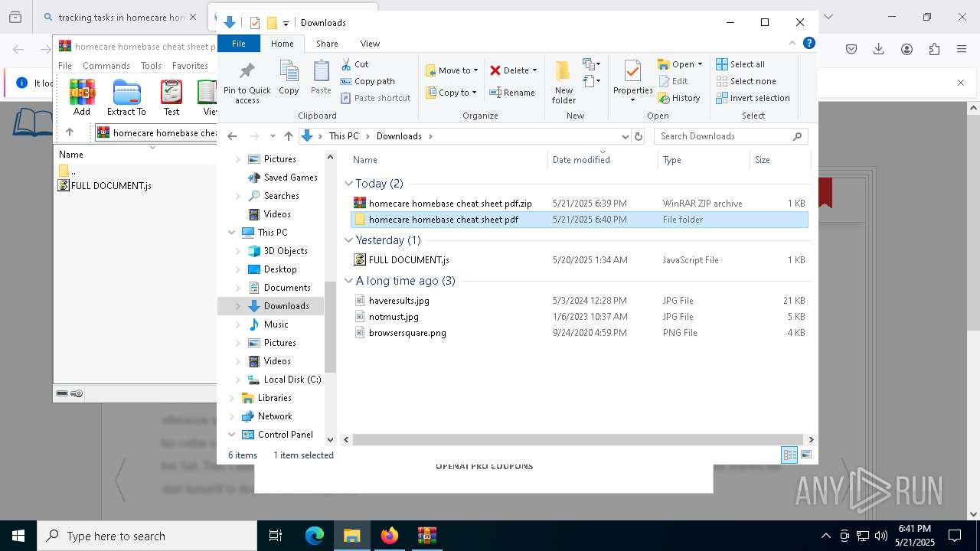Select FULL DOCUMENT.js in Downloads

point(409,260)
